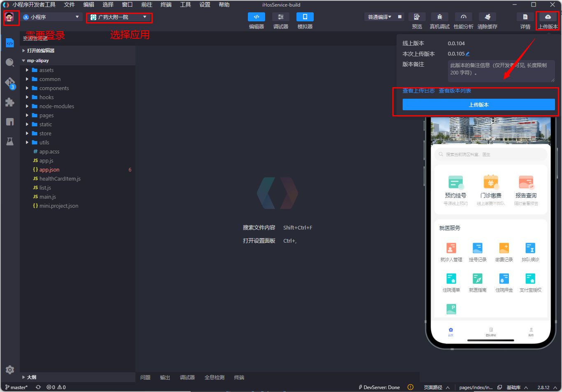Switch to the 全息检测 panel tab
562x392 pixels.
[x=215, y=377]
